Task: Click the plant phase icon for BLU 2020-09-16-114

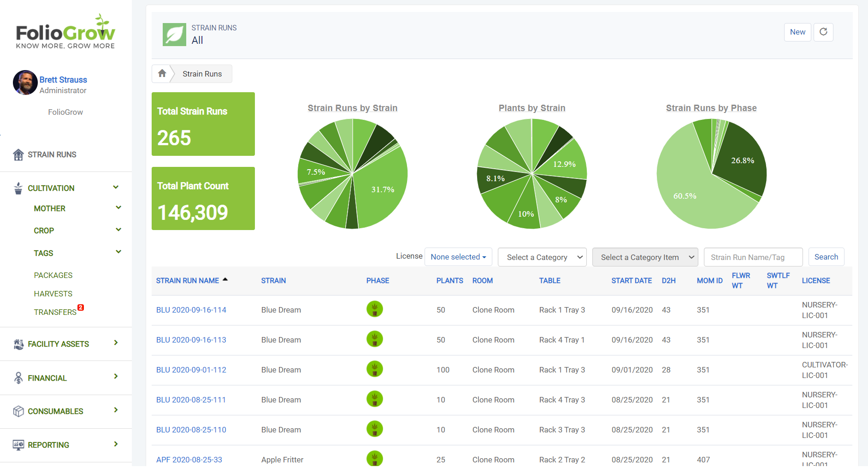Action: point(374,309)
